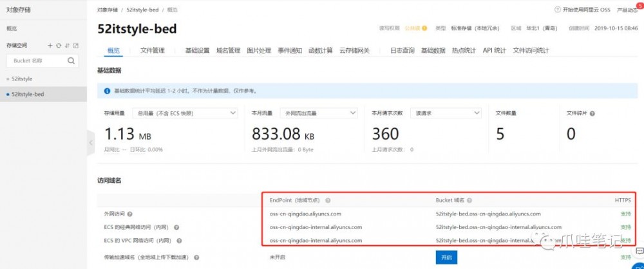
Task: Open the 基础设置 tab
Action: tap(197, 50)
